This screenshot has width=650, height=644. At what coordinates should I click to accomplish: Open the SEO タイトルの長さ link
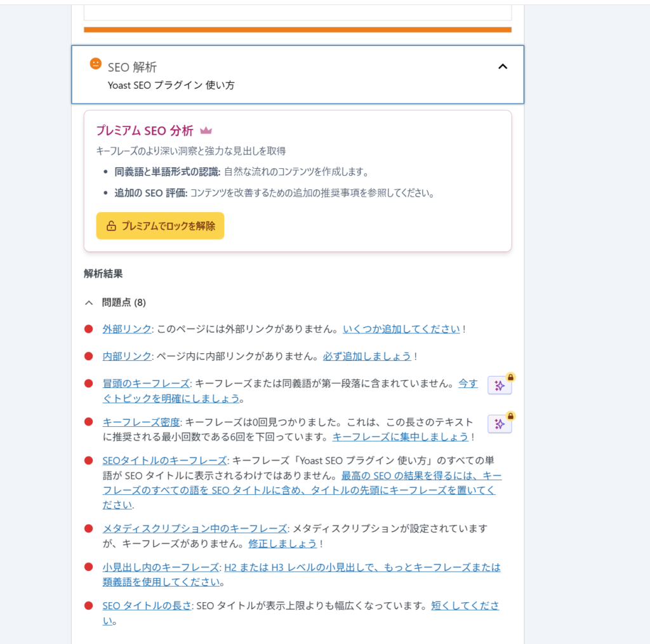[x=147, y=606]
